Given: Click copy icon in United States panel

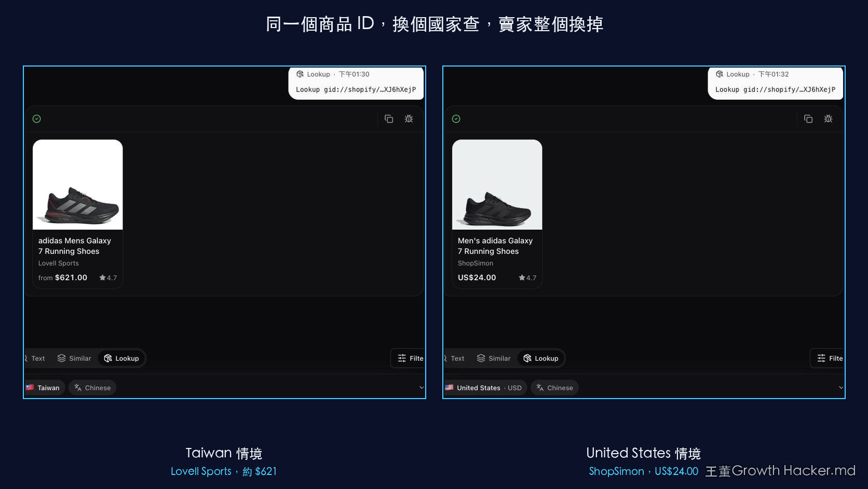Looking at the screenshot, I should tap(808, 119).
